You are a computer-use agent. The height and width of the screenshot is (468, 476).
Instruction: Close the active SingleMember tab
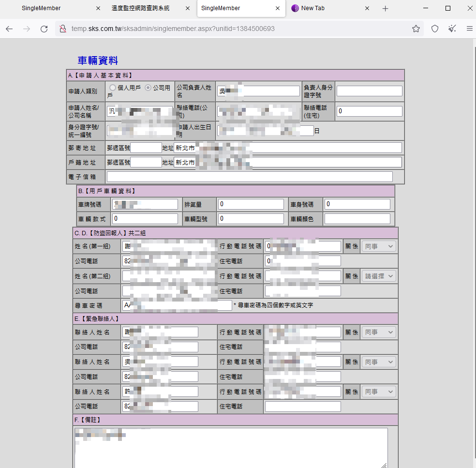coord(278,8)
